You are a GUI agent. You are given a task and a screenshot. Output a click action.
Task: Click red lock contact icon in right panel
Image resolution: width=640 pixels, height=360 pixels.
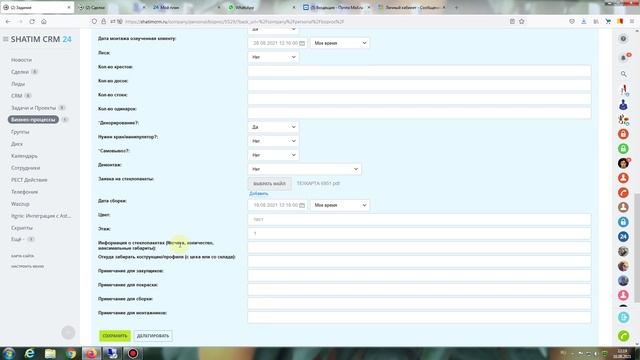click(x=623, y=134)
